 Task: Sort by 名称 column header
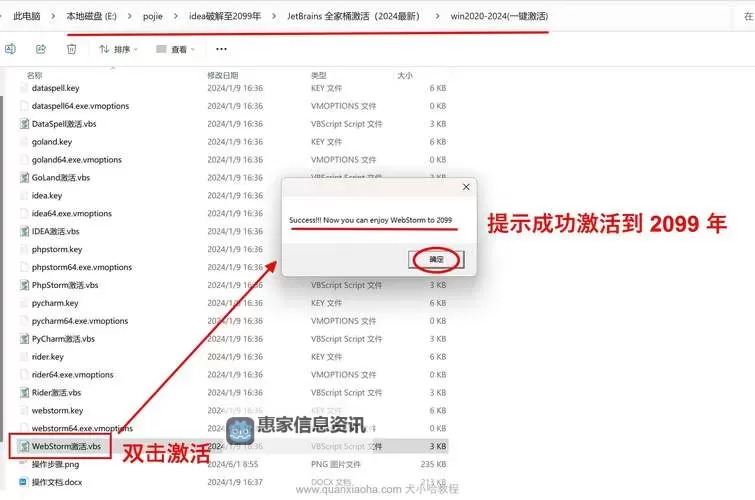click(x=35, y=75)
